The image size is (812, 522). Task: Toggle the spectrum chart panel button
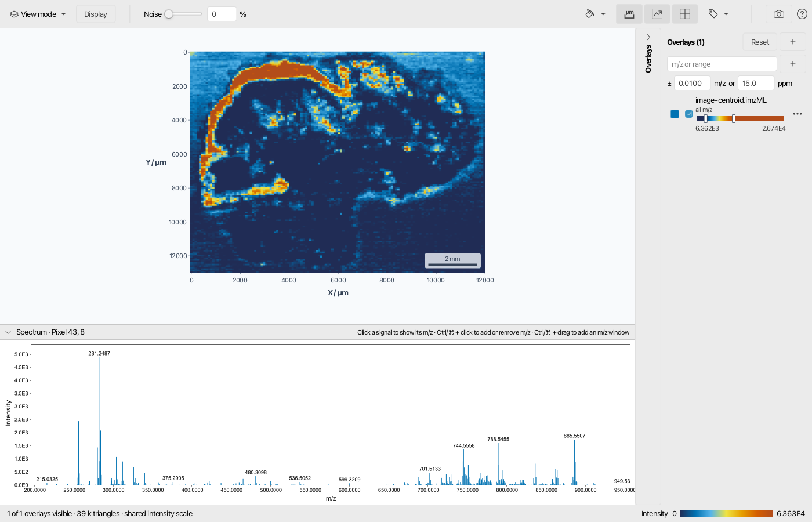coord(657,14)
